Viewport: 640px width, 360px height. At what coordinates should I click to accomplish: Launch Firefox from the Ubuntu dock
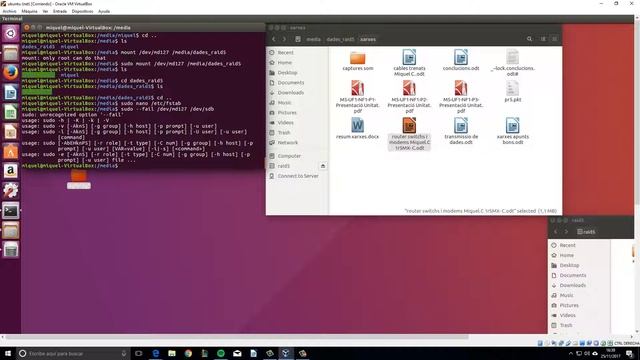11,73
